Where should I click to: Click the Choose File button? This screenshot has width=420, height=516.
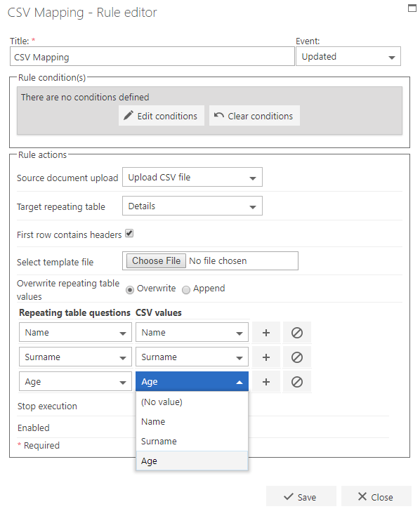click(156, 261)
